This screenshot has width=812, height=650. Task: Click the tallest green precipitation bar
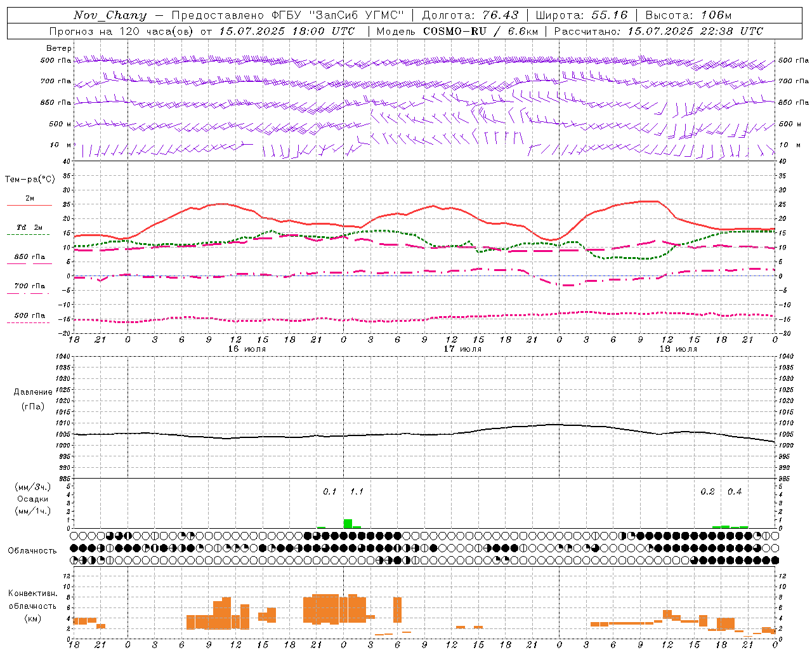(x=348, y=524)
